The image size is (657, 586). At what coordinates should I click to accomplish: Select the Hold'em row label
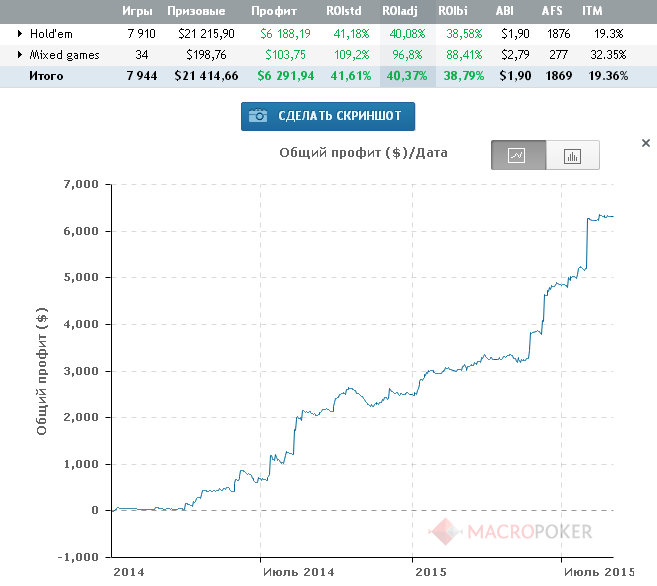click(51, 34)
